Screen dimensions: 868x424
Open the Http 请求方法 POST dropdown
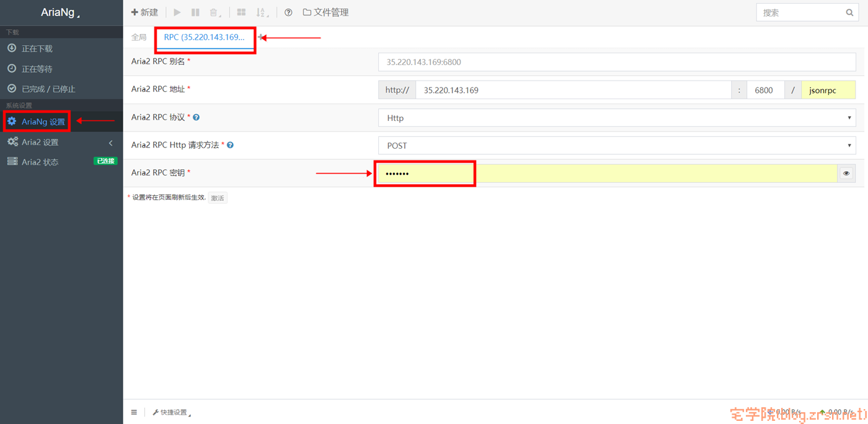click(x=617, y=146)
